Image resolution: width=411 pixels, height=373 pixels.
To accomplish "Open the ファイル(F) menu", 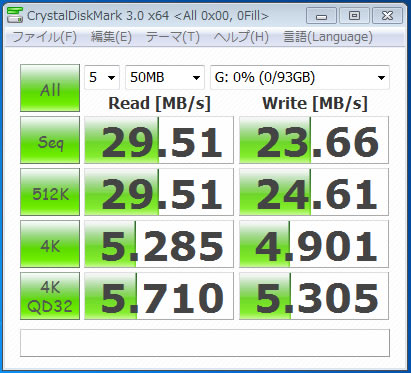I will point(45,37).
